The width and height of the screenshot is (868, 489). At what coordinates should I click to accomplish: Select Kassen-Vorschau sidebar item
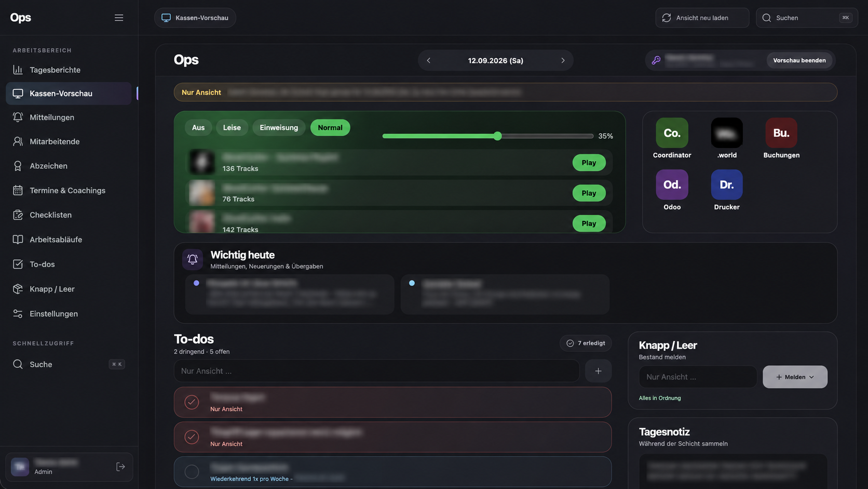(x=69, y=94)
